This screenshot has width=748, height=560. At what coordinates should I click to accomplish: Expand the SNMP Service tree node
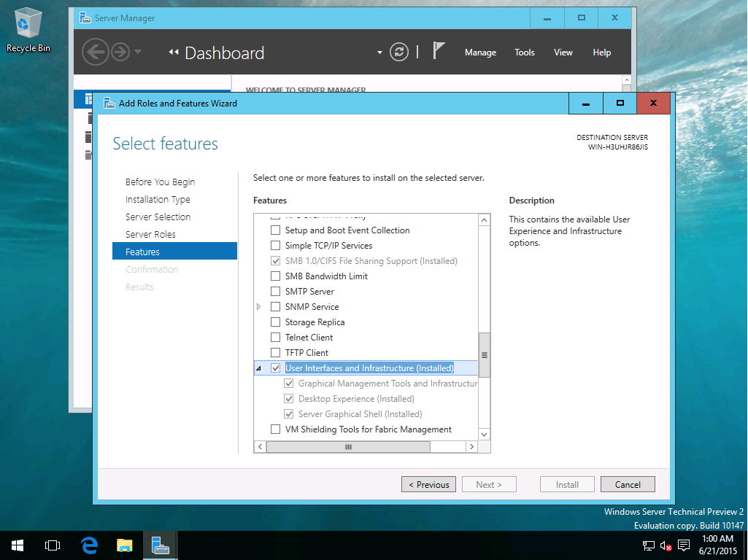coord(259,307)
